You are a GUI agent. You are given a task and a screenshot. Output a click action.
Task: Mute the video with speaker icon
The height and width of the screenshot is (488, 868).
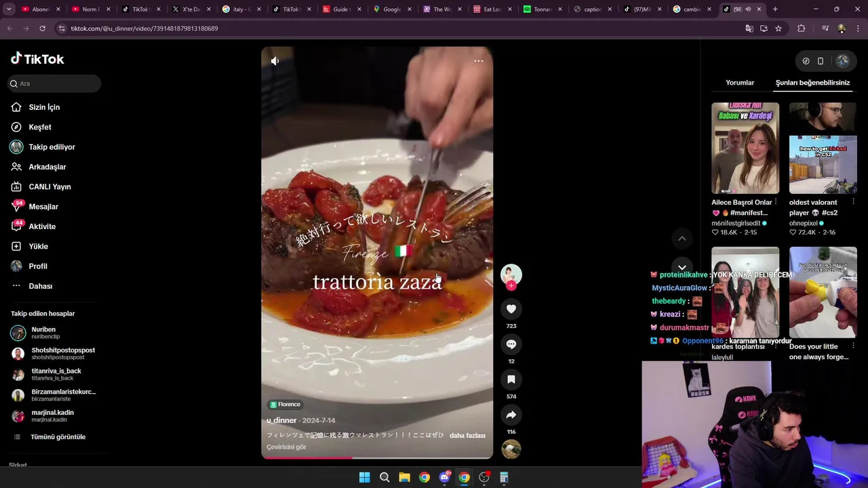click(x=275, y=61)
